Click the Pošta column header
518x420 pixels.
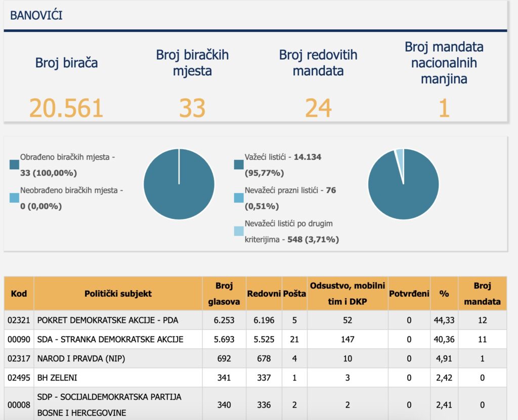coord(294,293)
